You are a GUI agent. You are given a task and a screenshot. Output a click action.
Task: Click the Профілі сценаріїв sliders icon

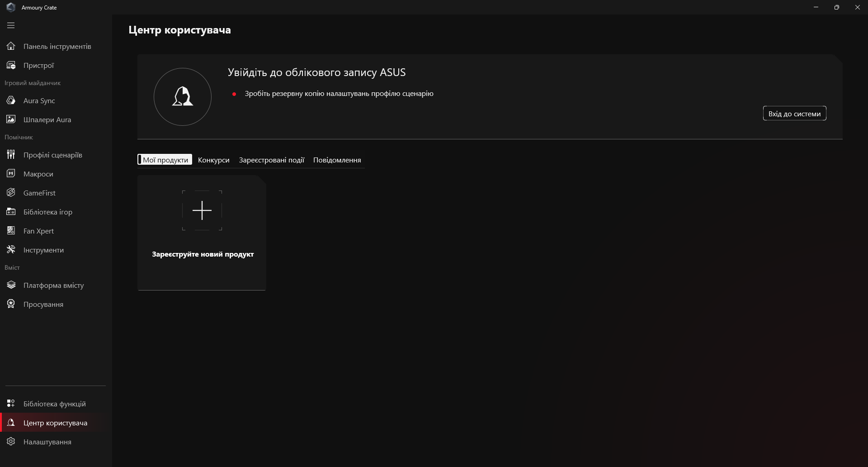tap(11, 155)
